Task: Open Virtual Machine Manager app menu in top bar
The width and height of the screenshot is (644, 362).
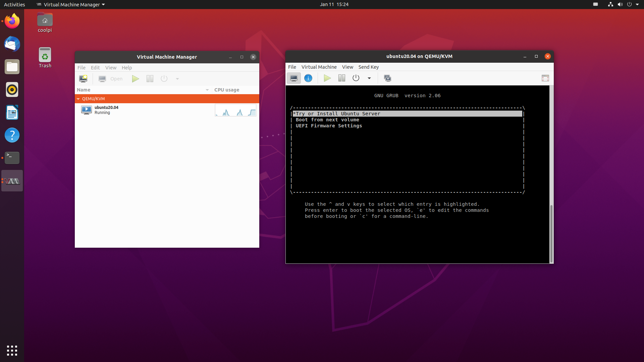Action: coord(71,4)
